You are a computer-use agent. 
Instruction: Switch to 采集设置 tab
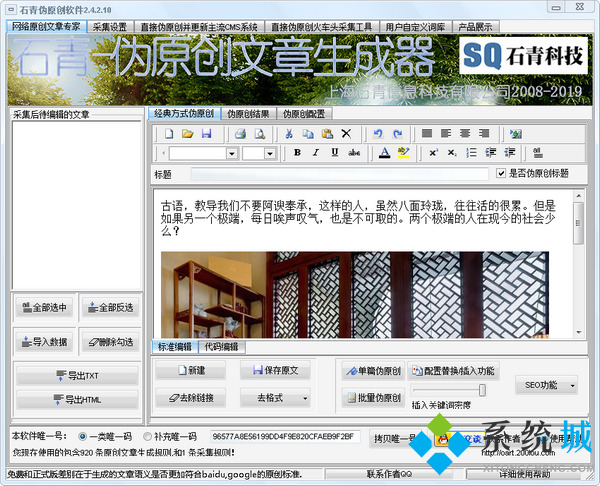tap(110, 27)
